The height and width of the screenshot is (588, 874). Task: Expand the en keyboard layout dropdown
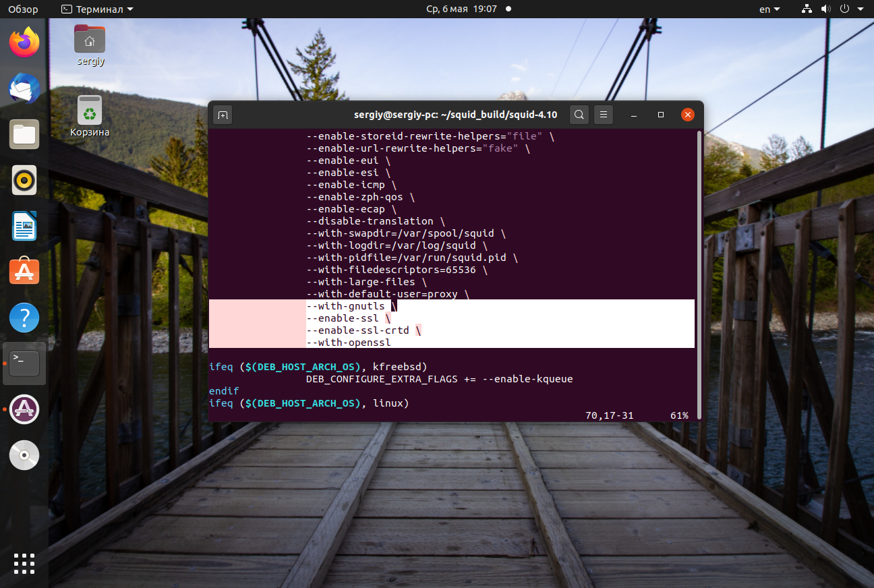coord(769,9)
